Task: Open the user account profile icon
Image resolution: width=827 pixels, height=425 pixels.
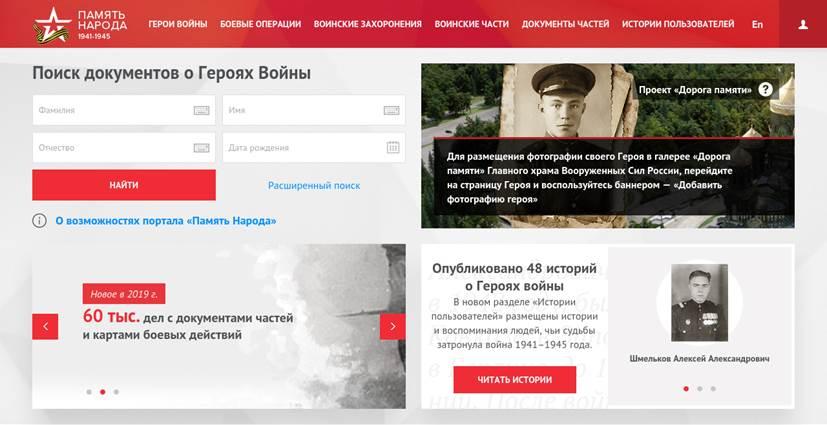Action: tap(803, 24)
